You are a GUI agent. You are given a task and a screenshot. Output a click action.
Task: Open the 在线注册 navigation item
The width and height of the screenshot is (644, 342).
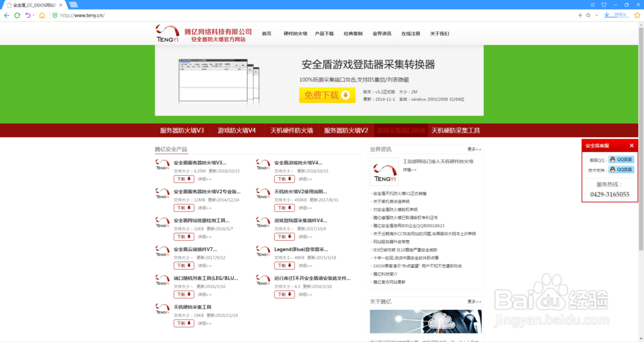pyautogui.click(x=410, y=33)
